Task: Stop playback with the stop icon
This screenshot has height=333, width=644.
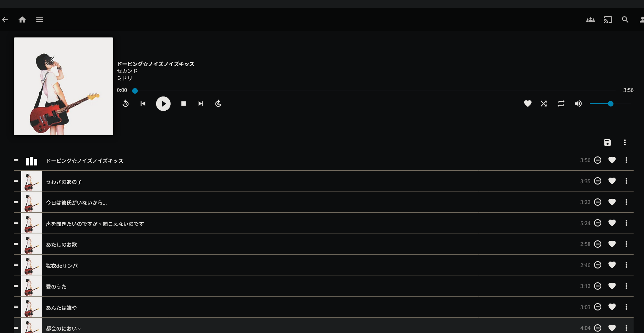Action: 184,104
